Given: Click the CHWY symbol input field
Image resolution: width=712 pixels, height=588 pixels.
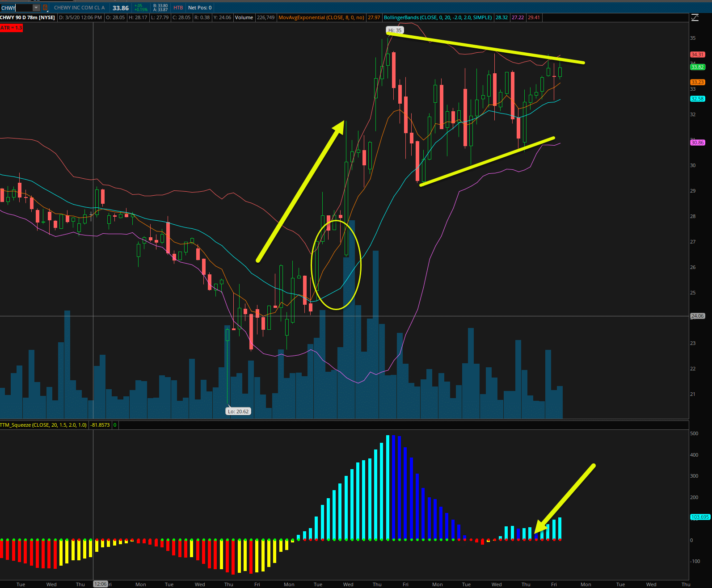Looking at the screenshot, I should [x=17, y=8].
